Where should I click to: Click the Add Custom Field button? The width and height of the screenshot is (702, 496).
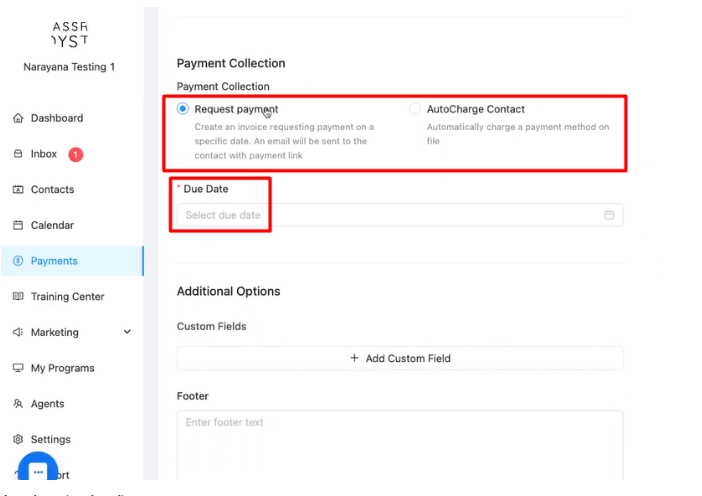click(400, 358)
